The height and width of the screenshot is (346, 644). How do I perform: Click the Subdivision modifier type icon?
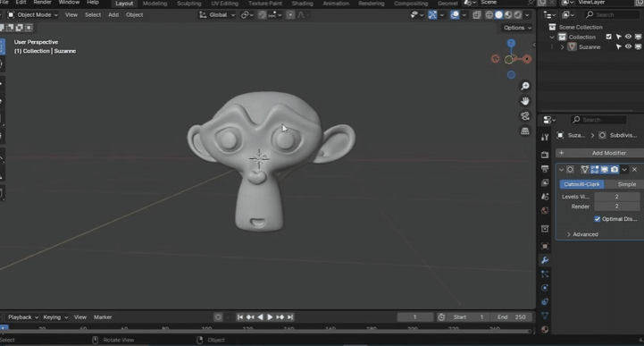point(570,169)
